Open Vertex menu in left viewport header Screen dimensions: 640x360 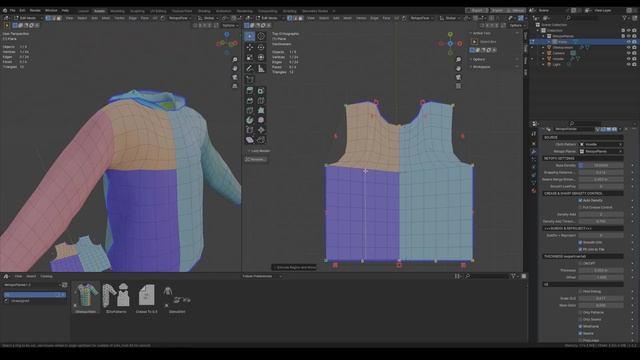119,18
